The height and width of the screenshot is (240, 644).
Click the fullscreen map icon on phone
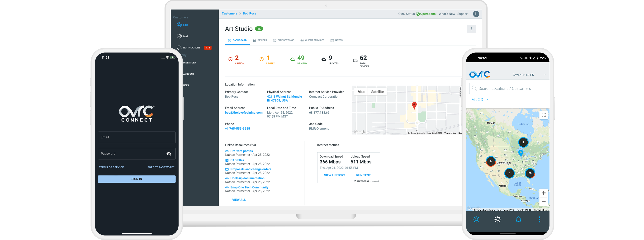click(x=543, y=115)
